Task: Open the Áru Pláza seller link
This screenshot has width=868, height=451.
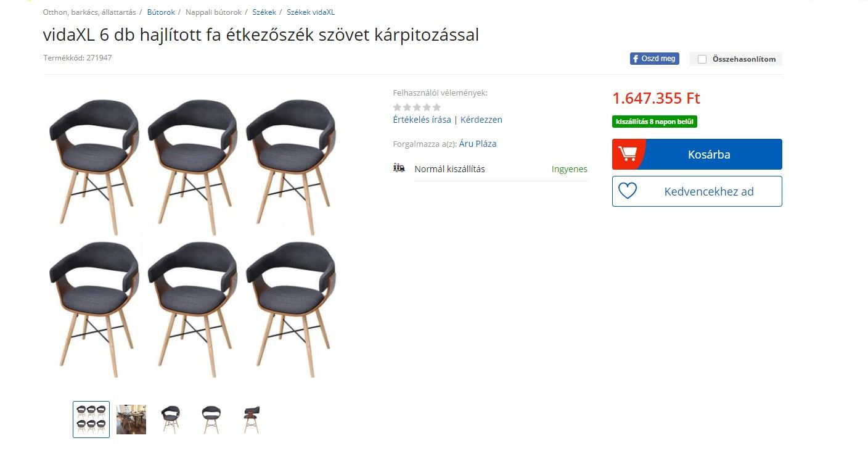Action: click(478, 144)
